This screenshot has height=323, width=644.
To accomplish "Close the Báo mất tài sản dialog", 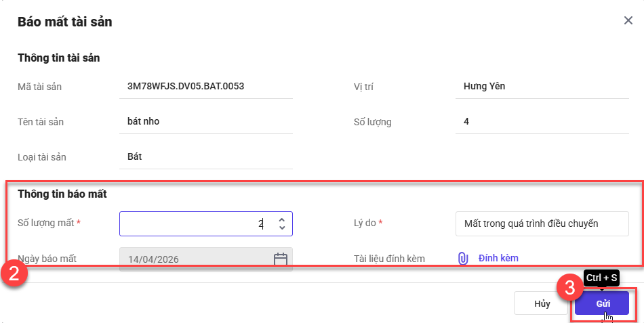I will tap(628, 21).
